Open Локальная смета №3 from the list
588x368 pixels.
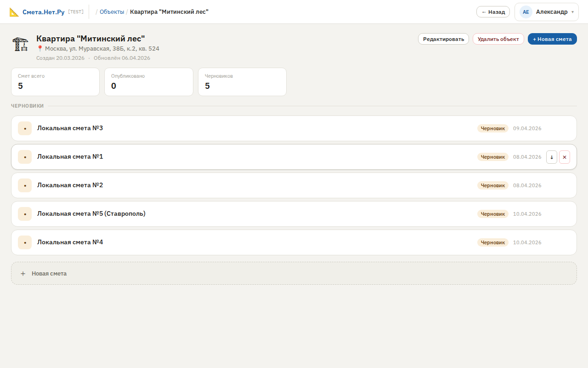(70, 128)
